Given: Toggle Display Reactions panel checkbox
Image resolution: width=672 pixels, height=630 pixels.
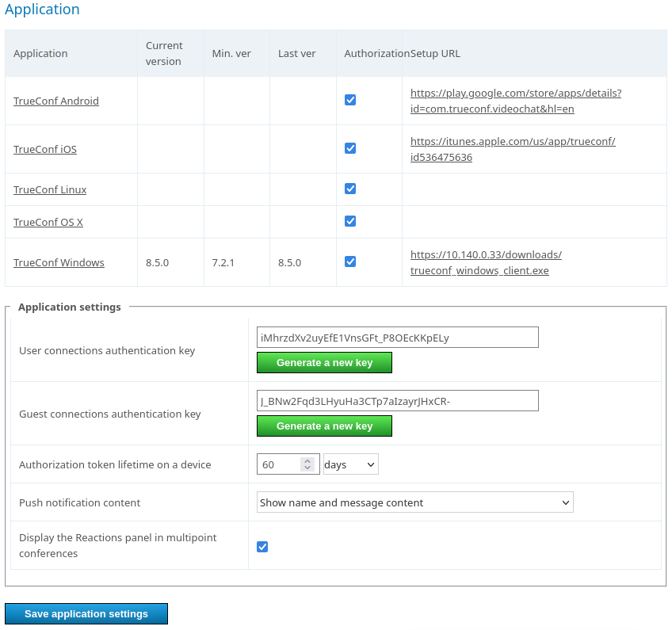Looking at the screenshot, I should (262, 547).
